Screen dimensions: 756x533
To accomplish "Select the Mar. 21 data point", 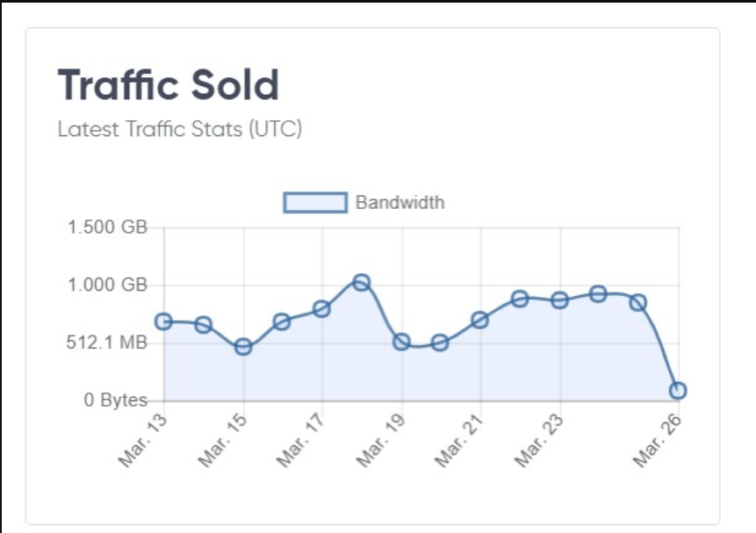I will coord(479,320).
